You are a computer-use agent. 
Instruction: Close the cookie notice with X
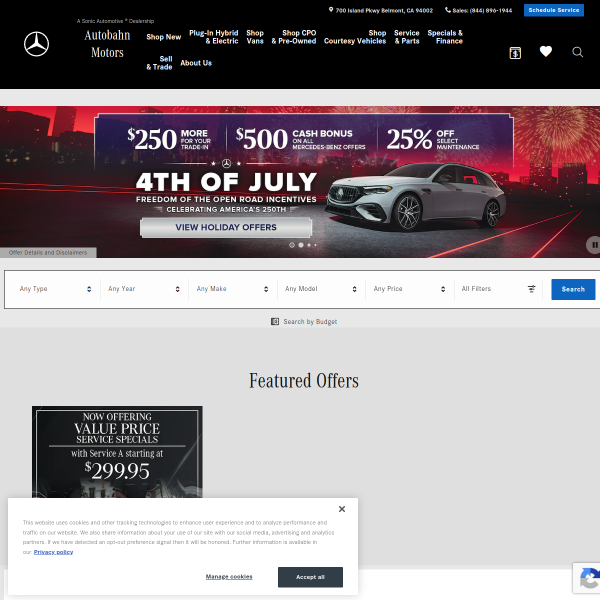pyautogui.click(x=342, y=509)
